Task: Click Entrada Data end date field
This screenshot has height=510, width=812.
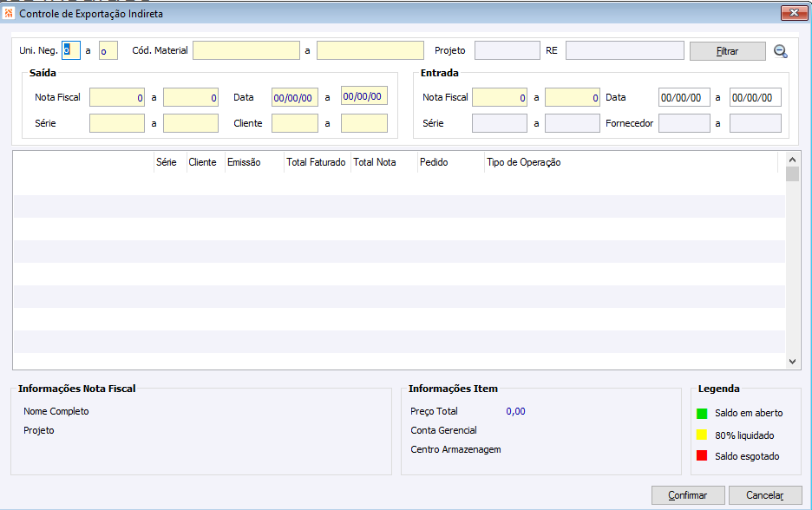Action: 756,97
